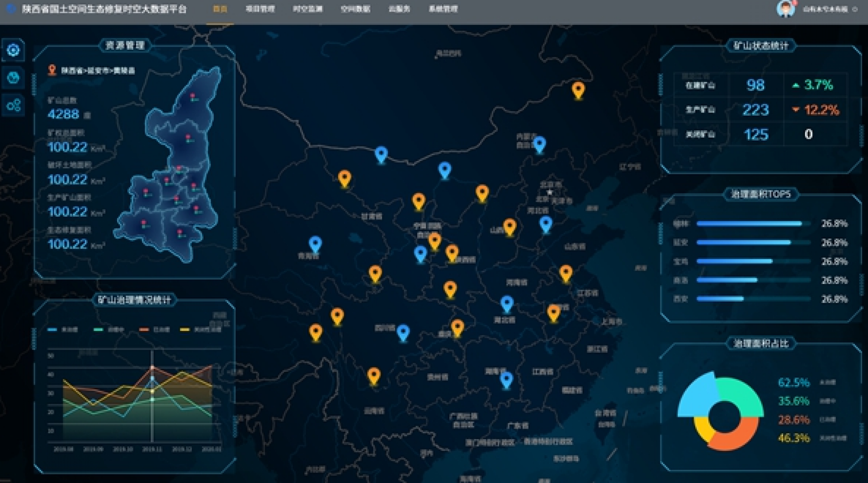
Task: Toggle the 46.3% pie legend entry
Action: tap(812, 438)
